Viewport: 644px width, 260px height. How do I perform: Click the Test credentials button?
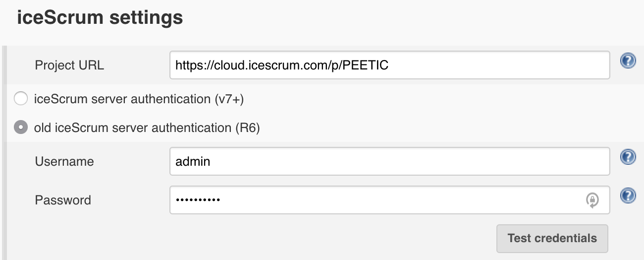click(552, 238)
